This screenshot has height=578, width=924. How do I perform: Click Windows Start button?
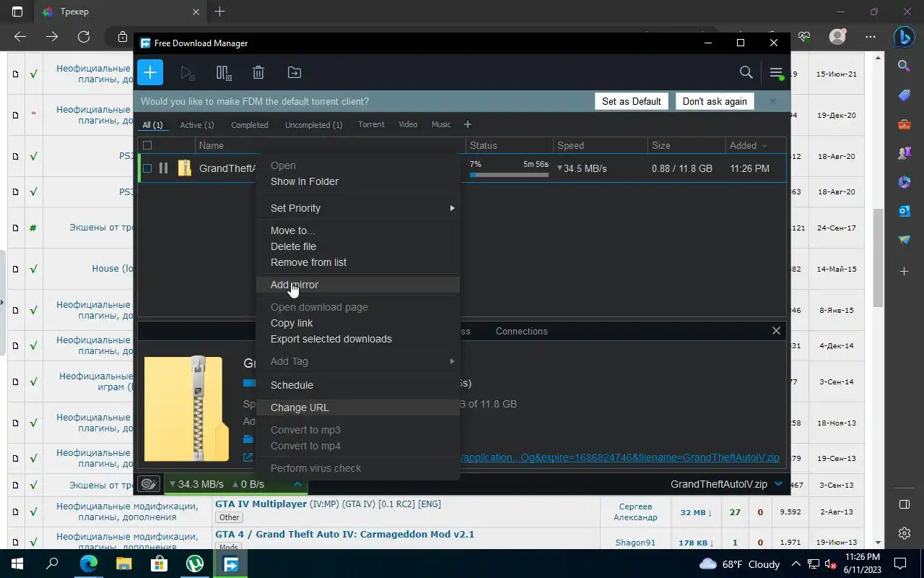17,564
